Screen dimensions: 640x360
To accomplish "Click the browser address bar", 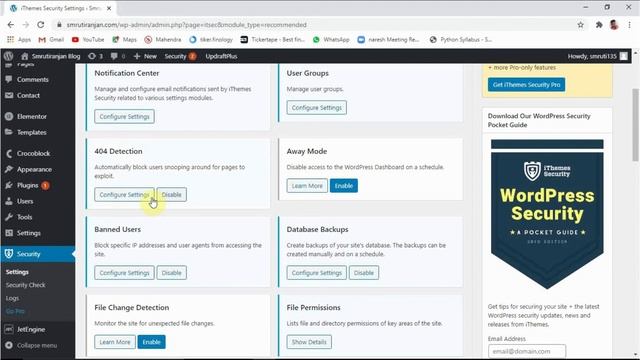I will pyautogui.click(x=314, y=25).
